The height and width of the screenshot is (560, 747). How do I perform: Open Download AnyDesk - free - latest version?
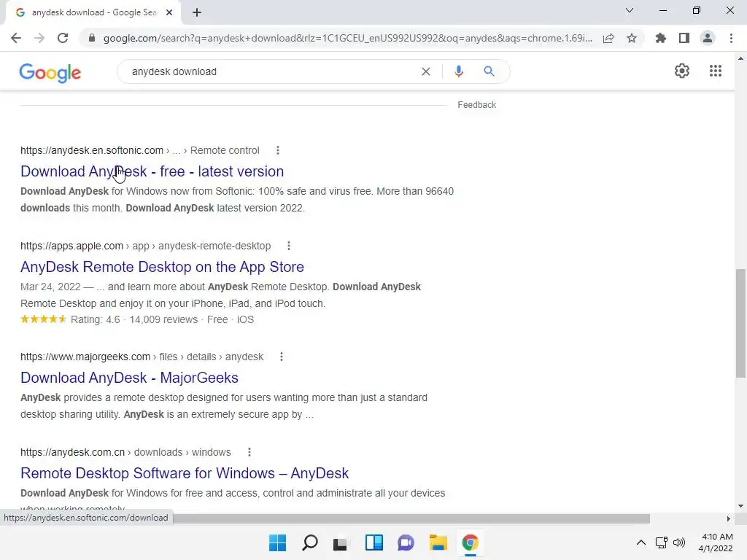pyautogui.click(x=152, y=171)
